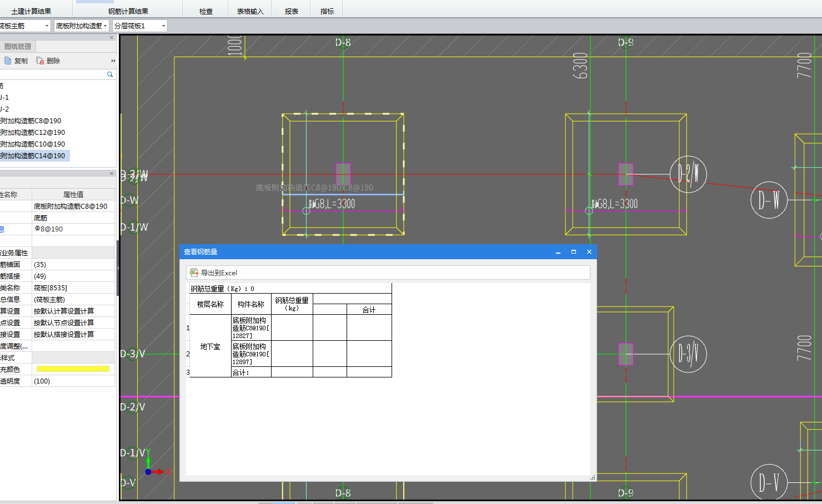The image size is (822, 504).
Task: Switch to the 图纸管理 tab
Action: [x=18, y=47]
